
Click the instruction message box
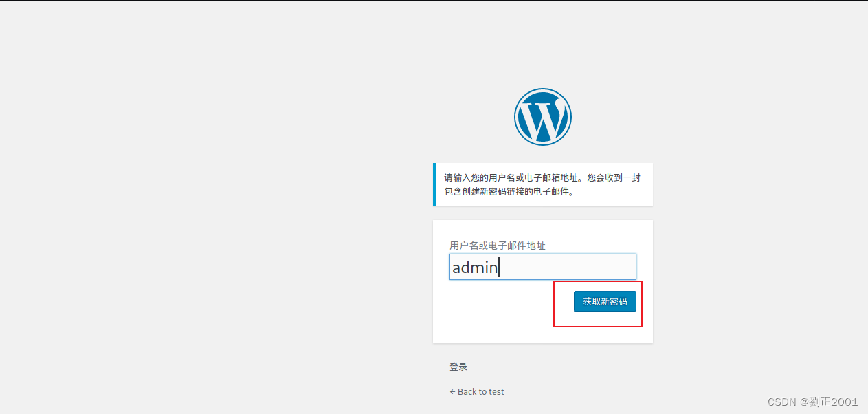pos(543,184)
